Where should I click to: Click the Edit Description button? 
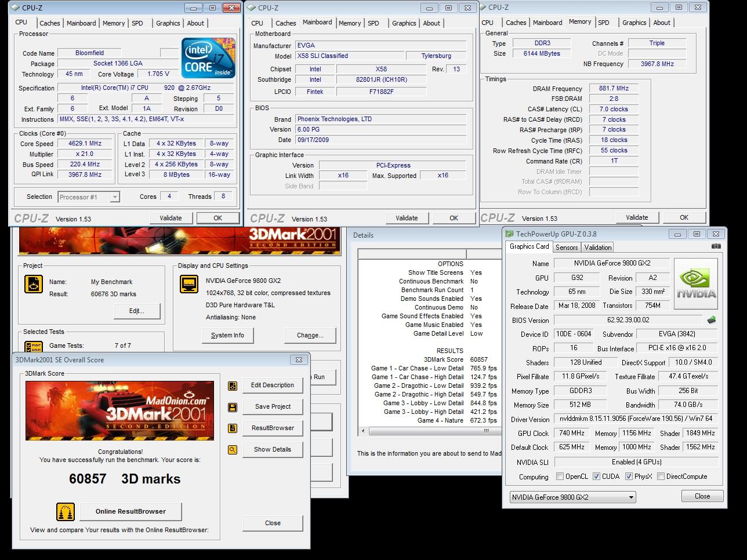click(273, 385)
